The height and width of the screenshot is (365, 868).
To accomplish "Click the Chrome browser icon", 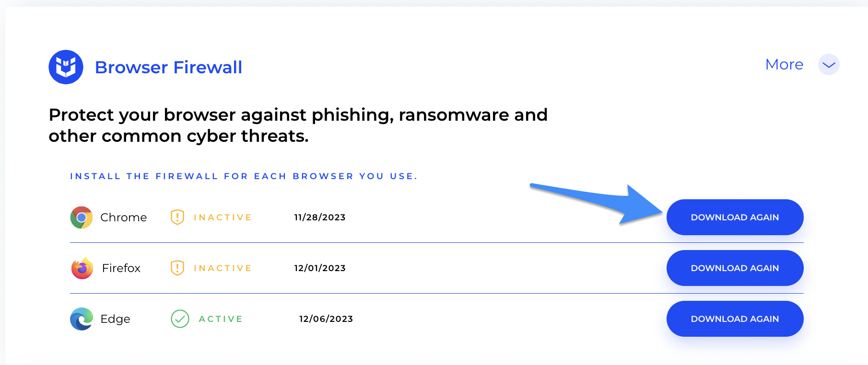I will pos(82,217).
